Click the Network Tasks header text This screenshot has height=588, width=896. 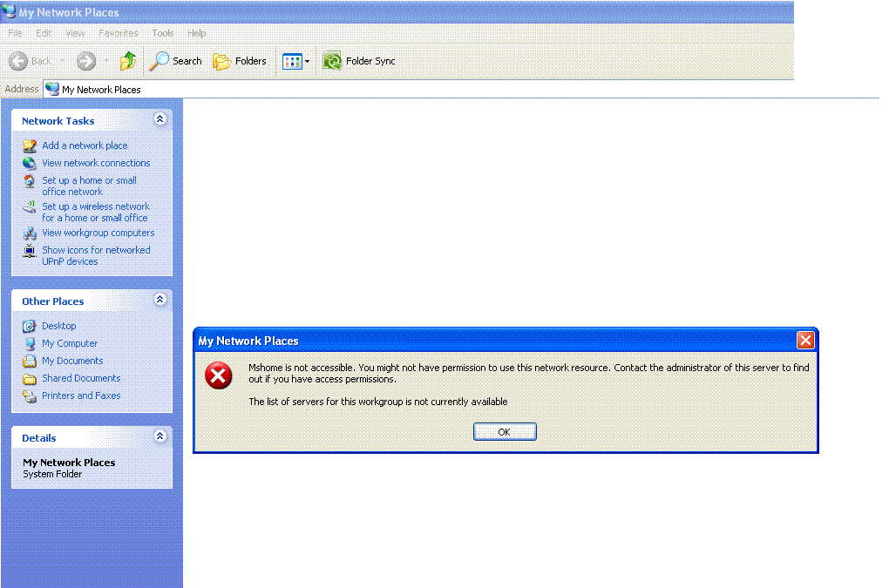(58, 121)
